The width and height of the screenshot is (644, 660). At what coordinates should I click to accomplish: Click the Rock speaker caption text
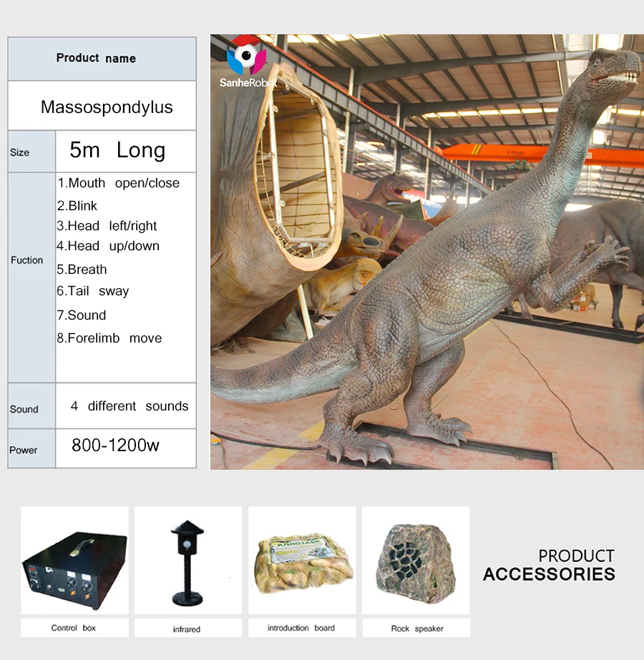417,629
